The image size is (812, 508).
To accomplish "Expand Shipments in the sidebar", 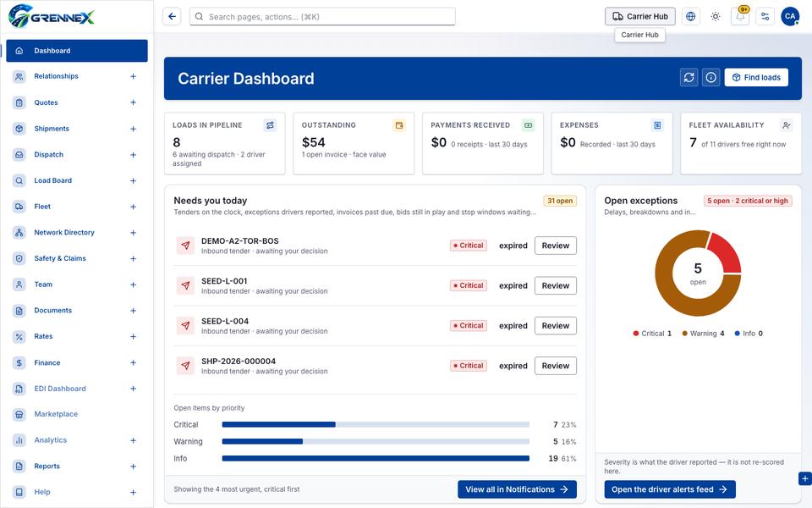I will (x=133, y=129).
